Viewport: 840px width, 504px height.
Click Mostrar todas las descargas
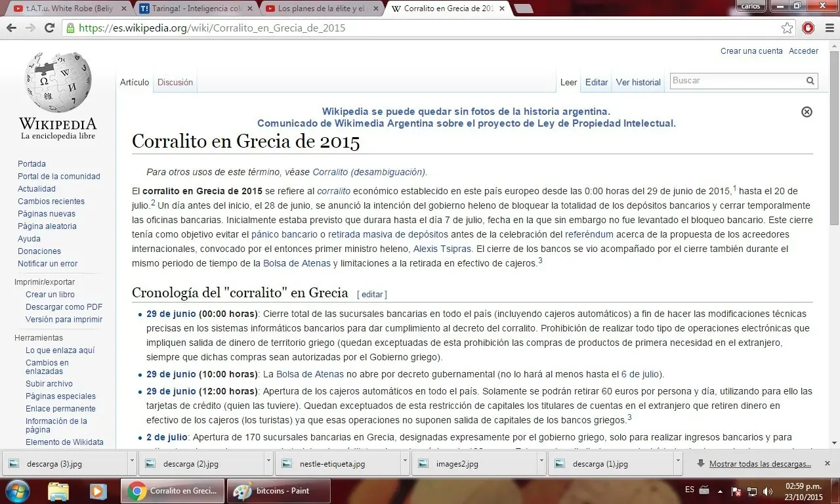tap(760, 463)
